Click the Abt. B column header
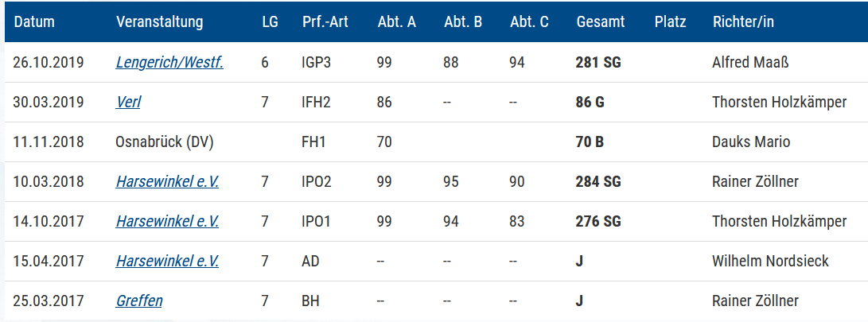The image size is (868, 322). coord(463,22)
